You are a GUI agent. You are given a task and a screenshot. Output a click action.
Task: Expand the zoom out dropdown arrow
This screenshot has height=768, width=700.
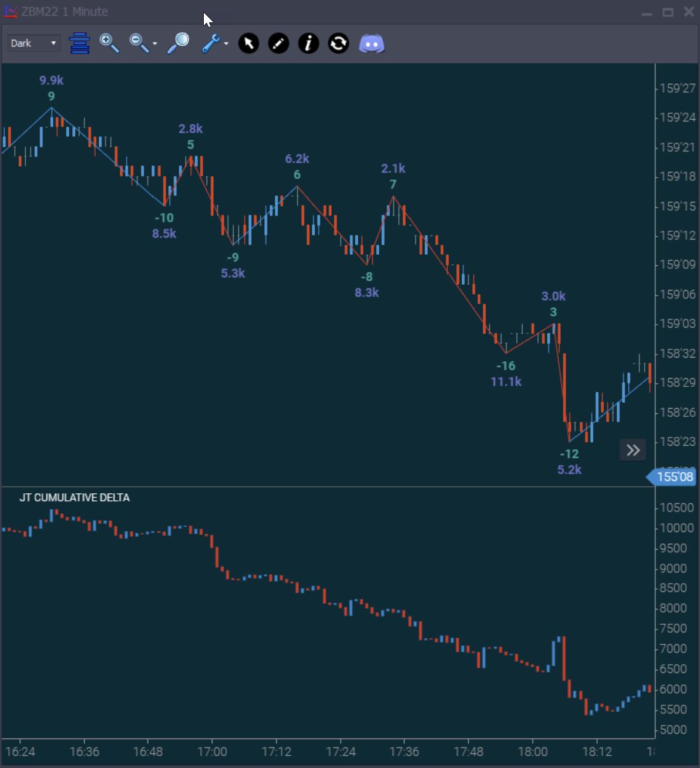(x=155, y=44)
